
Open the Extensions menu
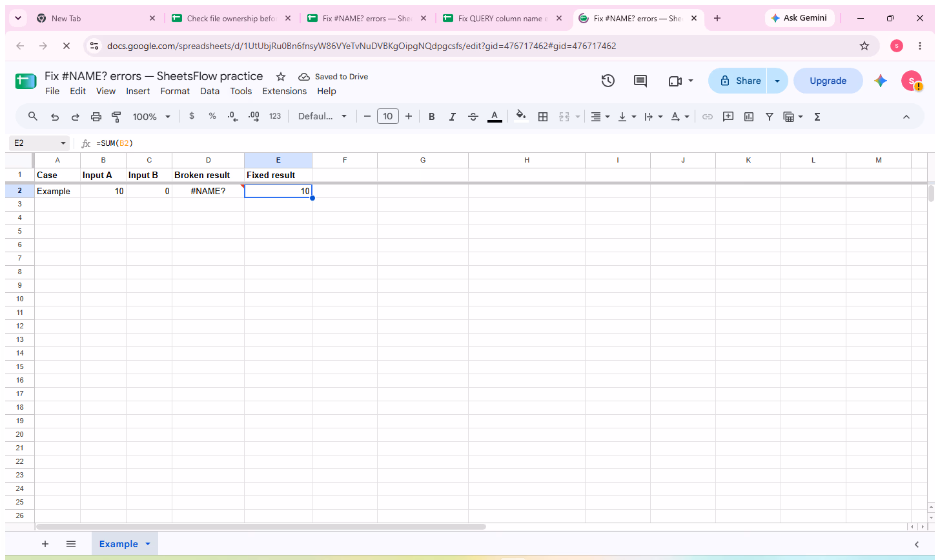point(285,91)
